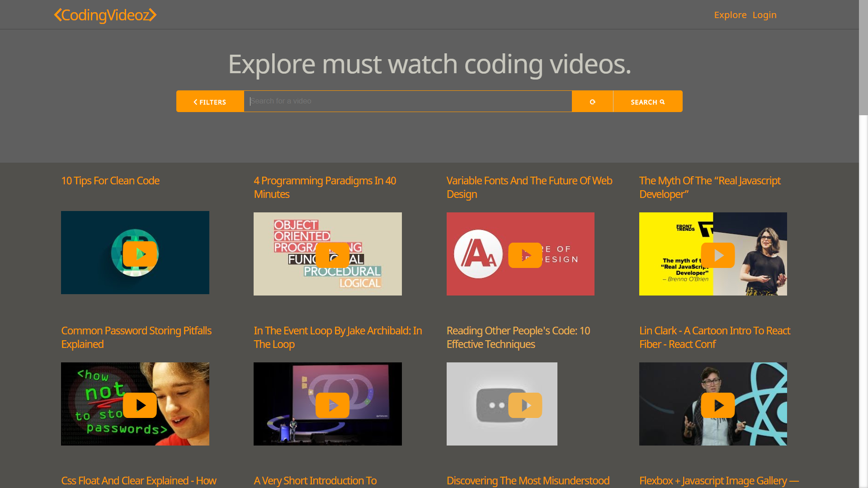The image size is (868, 488).
Task: Open the Explore menu item
Action: 730,15
